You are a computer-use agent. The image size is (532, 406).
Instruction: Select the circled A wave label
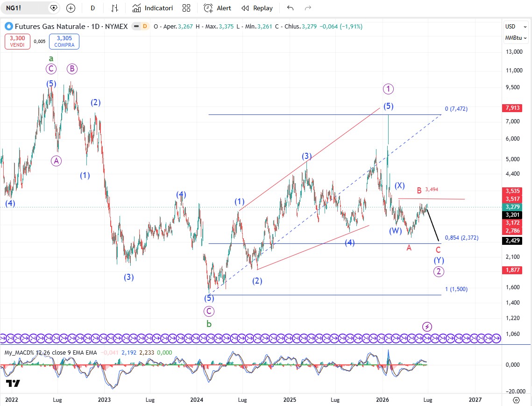point(57,161)
